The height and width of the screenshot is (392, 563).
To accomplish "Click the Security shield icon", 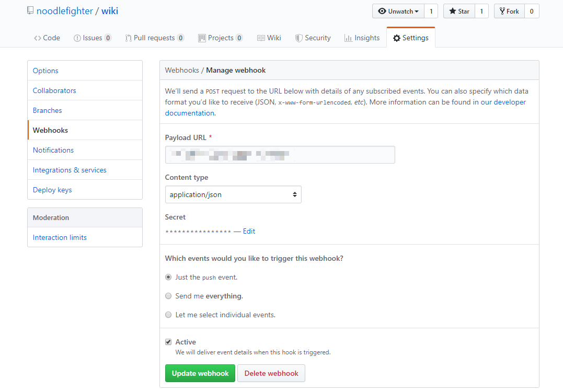I will click(299, 38).
